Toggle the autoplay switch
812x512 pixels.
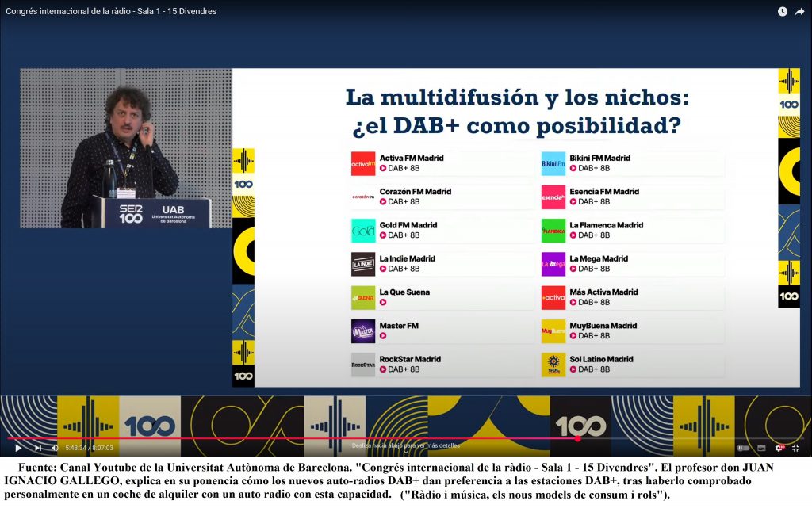click(743, 448)
